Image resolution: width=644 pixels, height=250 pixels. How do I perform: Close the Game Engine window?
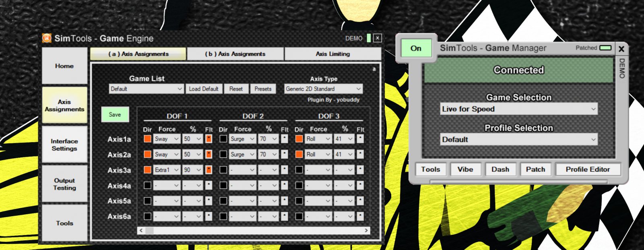click(377, 38)
